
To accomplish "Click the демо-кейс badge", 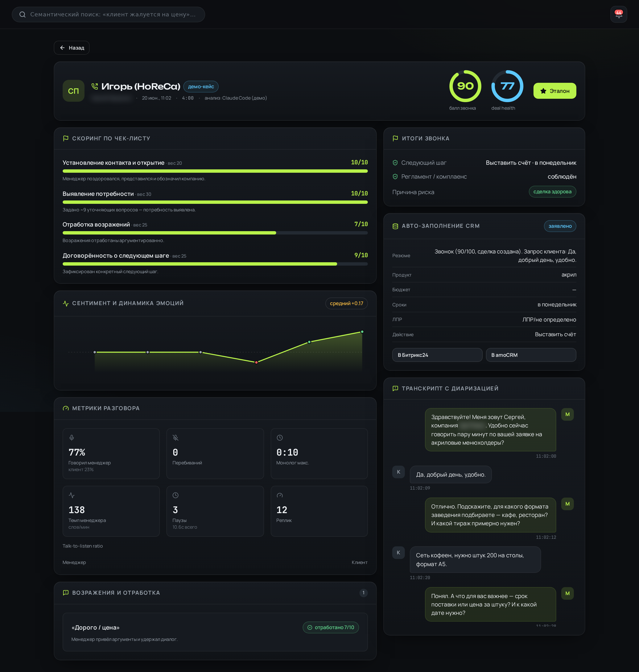I will 201,86.
